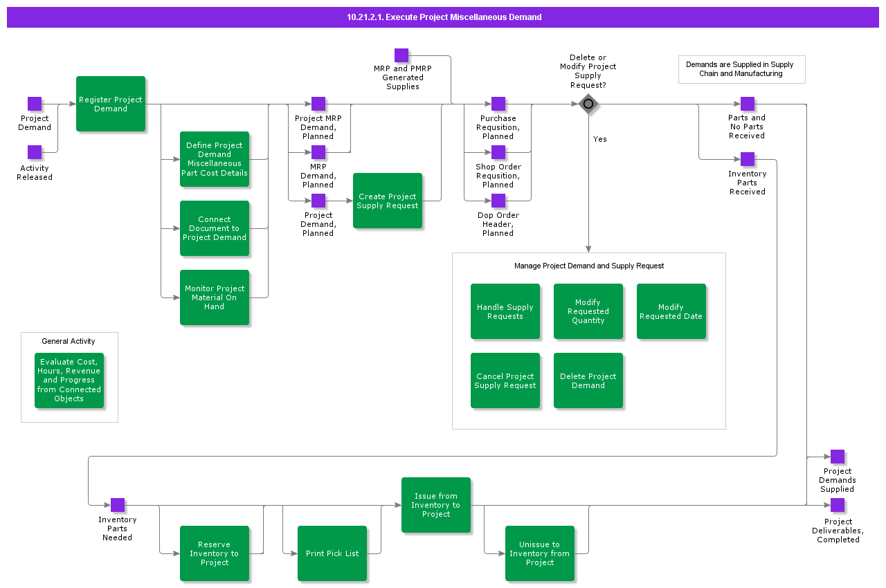Open the Modify Requested Quantity box
Screen dimensions: 886x588
tap(588, 311)
